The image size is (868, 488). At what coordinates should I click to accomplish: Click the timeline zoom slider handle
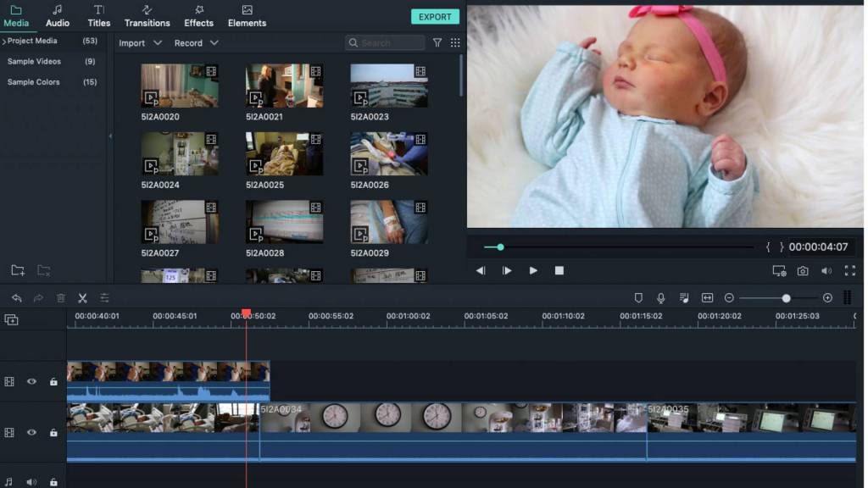pos(786,298)
